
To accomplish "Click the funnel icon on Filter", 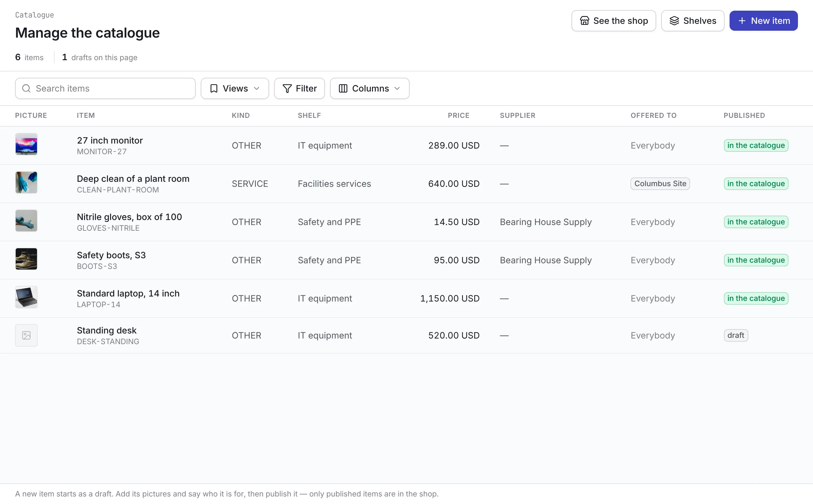I will (287, 88).
